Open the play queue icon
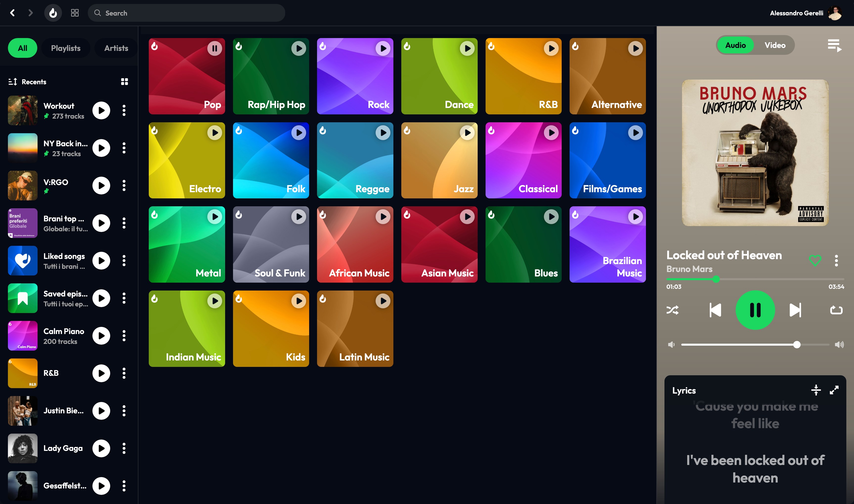Image resolution: width=854 pixels, height=504 pixels. pos(834,45)
